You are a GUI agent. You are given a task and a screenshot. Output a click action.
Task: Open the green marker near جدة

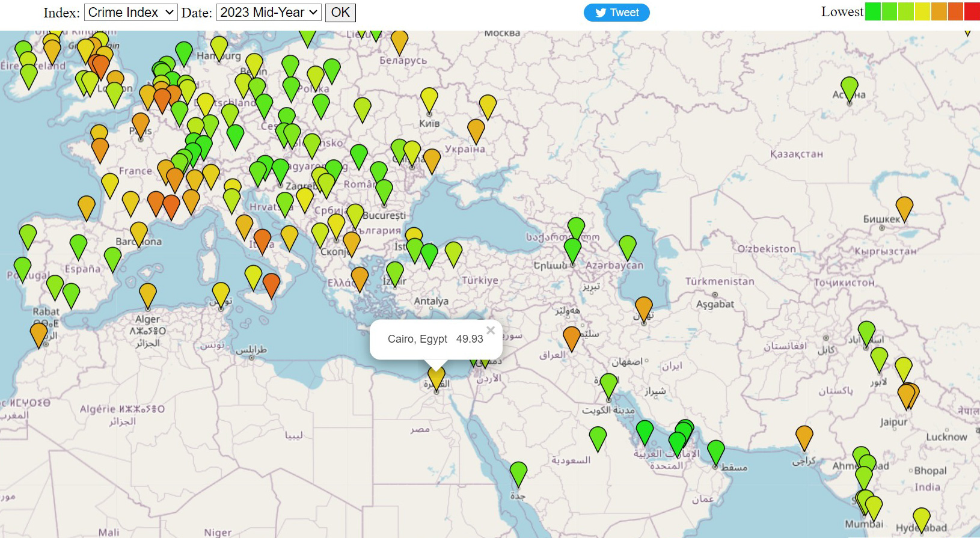[518, 473]
